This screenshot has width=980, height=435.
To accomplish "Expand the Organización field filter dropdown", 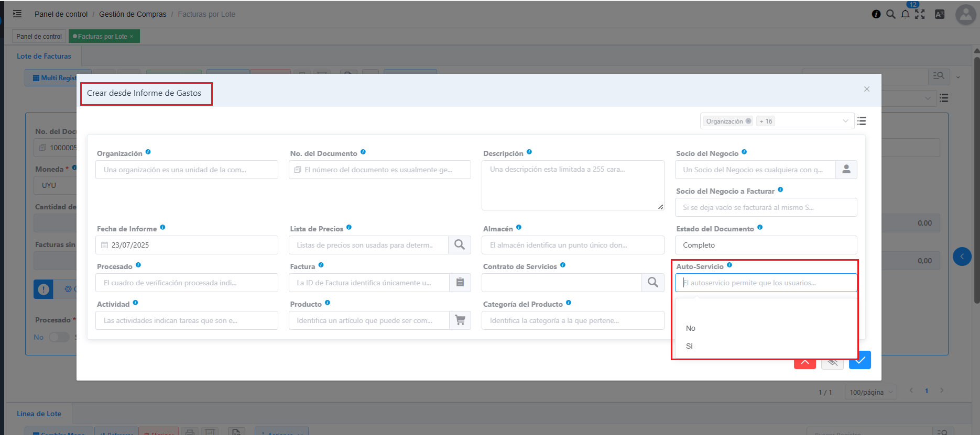I will pyautogui.click(x=845, y=121).
